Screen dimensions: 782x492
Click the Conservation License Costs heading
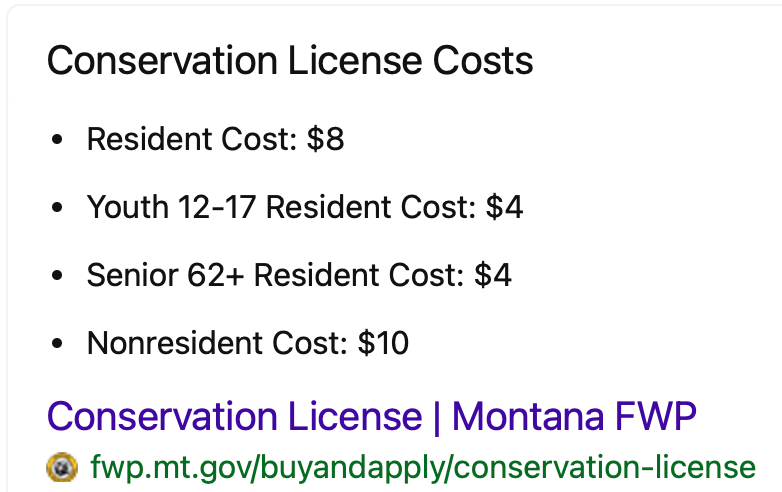290,62
